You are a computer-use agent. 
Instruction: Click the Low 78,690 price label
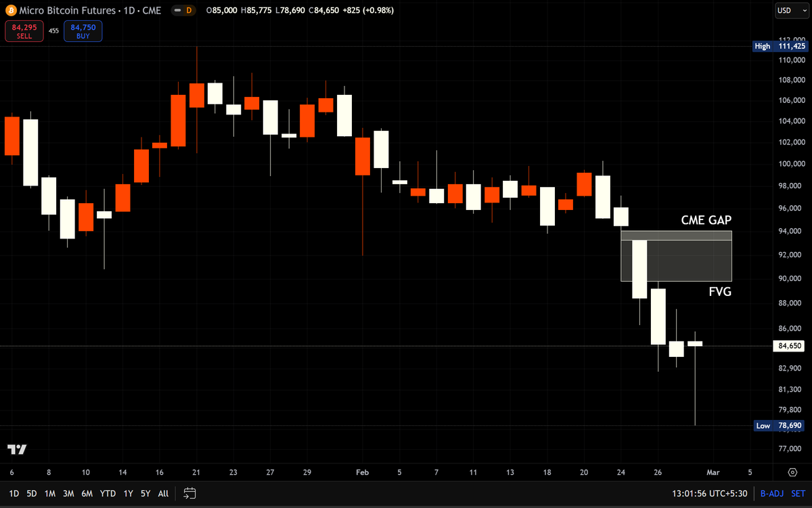click(780, 425)
